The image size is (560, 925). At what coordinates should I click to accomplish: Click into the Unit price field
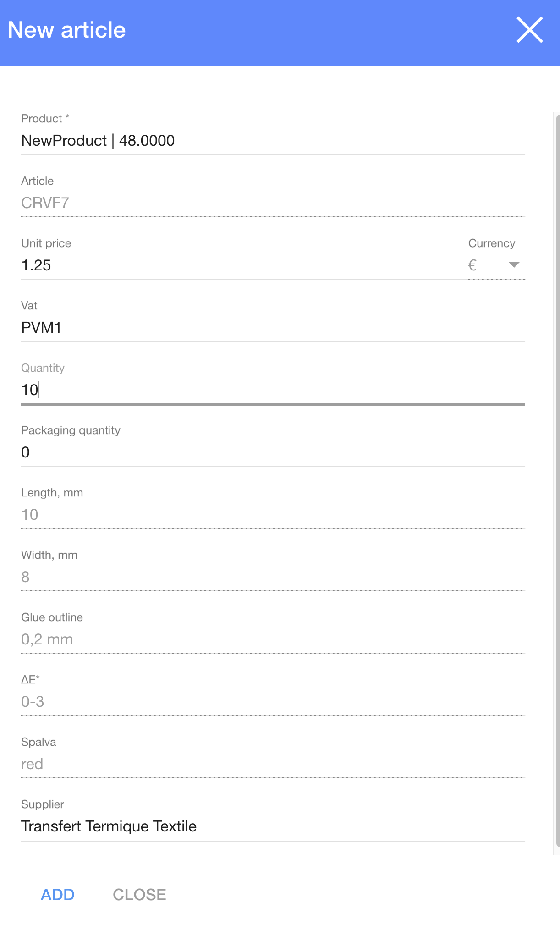[238, 265]
